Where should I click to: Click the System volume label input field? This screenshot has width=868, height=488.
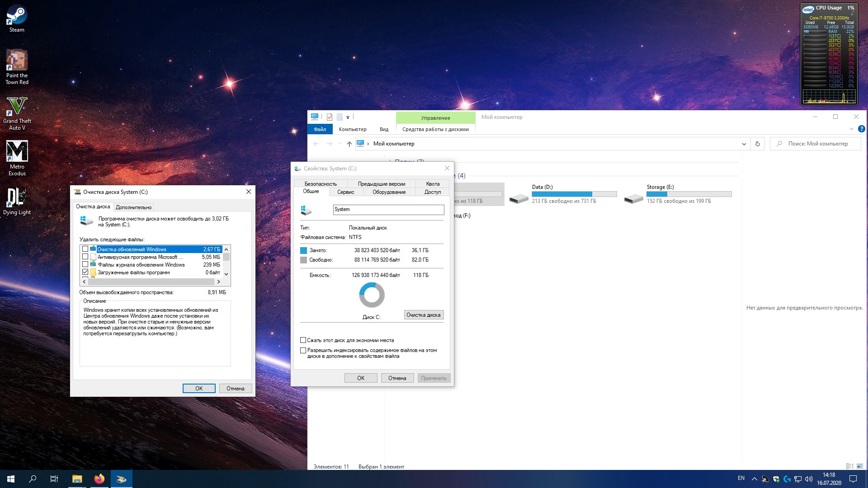[388, 210]
